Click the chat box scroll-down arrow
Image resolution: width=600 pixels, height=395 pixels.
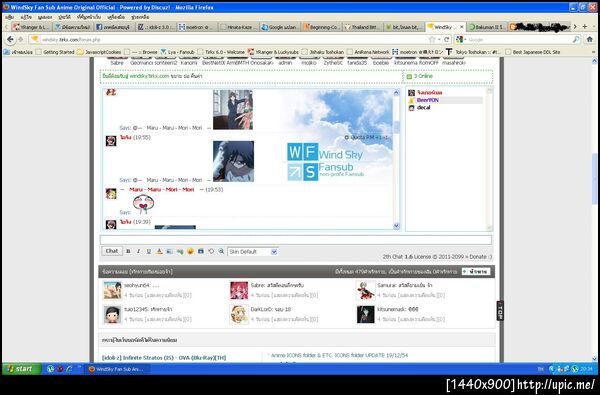point(396,226)
